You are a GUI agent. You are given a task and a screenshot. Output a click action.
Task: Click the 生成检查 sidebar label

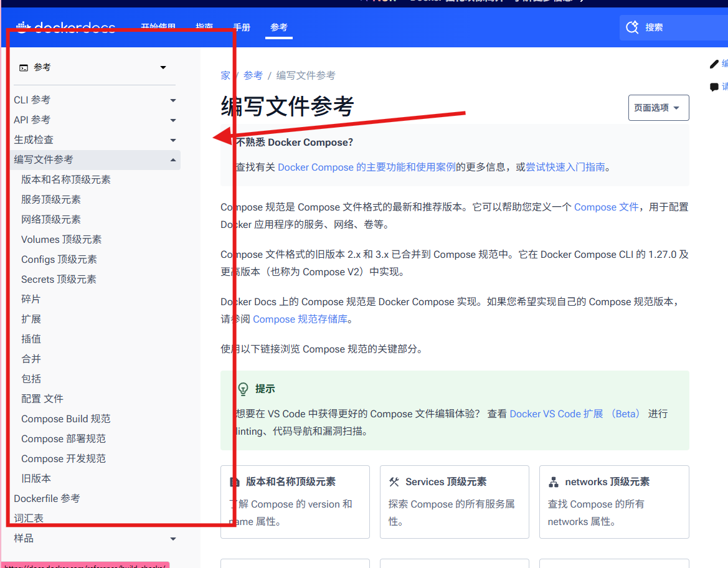[x=34, y=140]
